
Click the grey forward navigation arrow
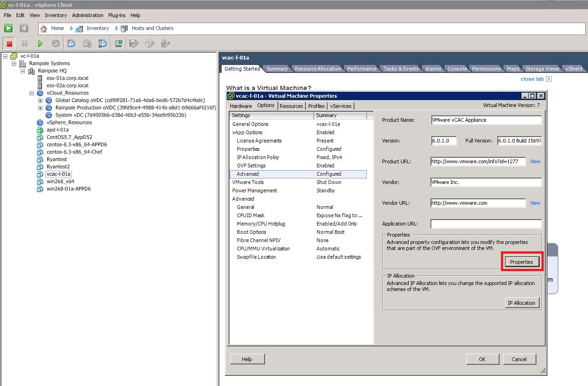tap(24, 28)
